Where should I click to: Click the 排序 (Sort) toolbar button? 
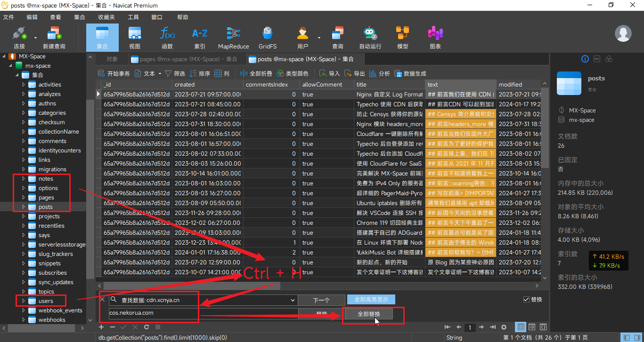200,73
